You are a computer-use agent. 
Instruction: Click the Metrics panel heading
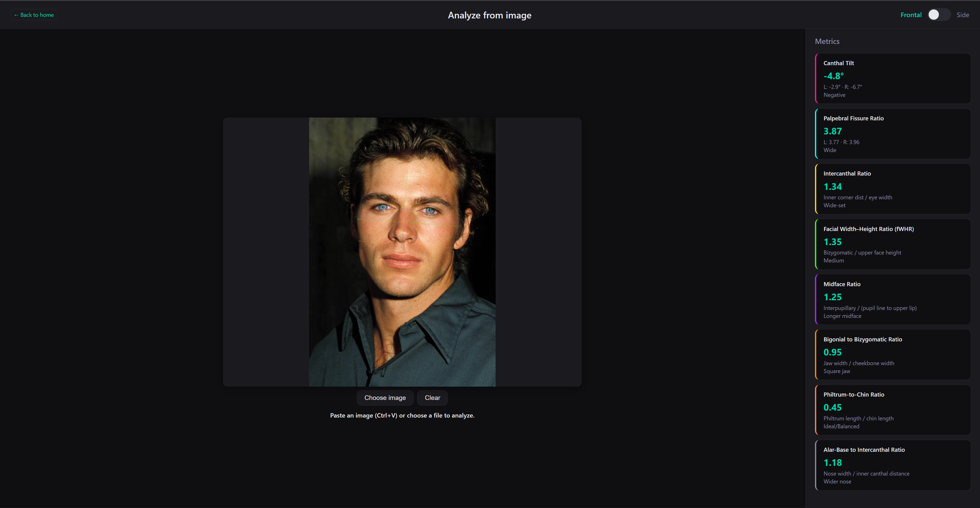[827, 41]
